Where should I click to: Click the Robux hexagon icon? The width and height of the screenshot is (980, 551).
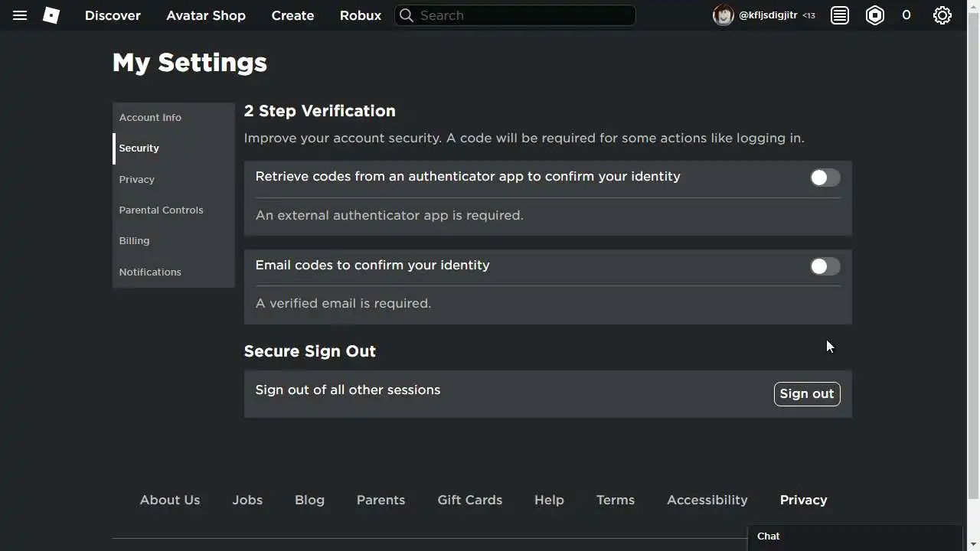(x=875, y=15)
